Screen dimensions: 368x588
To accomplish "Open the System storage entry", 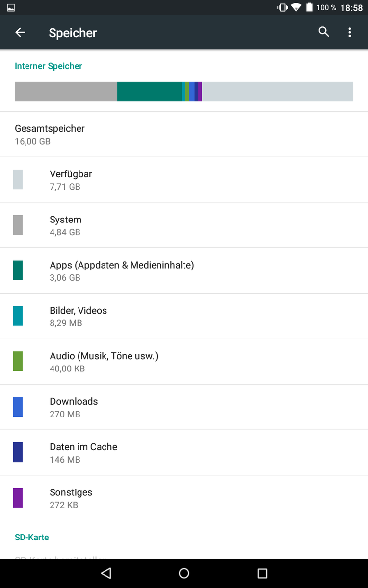I will point(184,225).
